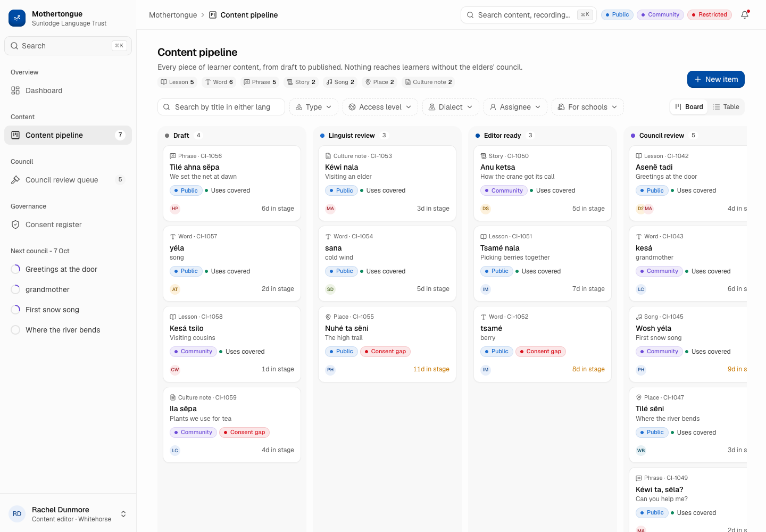Click the breadcrumb pipeline board icon

click(x=213, y=15)
